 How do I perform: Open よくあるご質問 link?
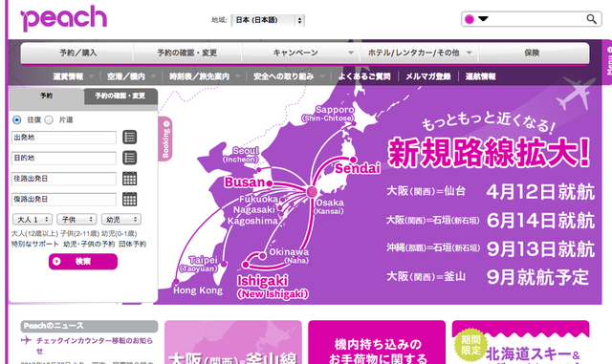coord(364,76)
